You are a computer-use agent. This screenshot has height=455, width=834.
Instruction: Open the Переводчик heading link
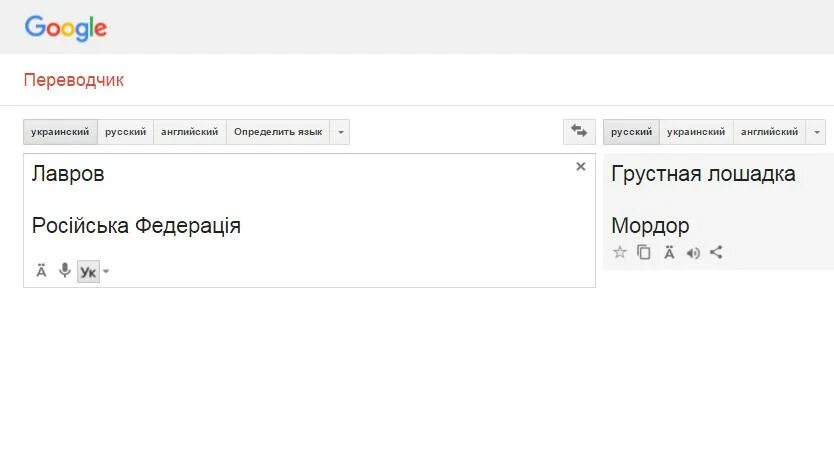click(x=74, y=80)
